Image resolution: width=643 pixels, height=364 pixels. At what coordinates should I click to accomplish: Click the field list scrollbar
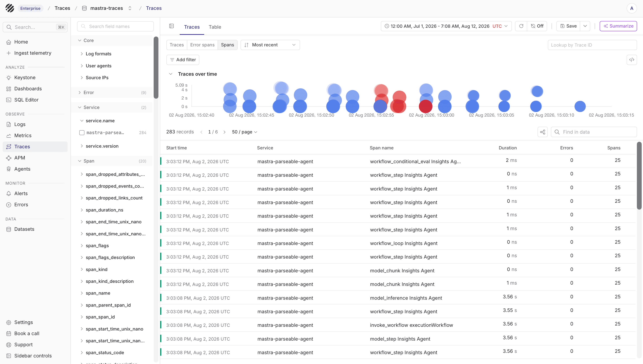(156, 68)
